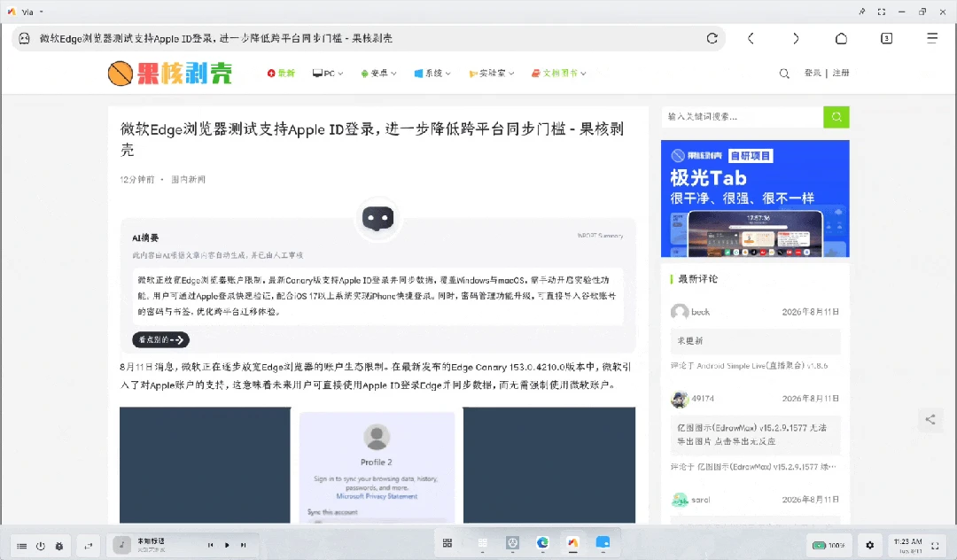
Task: Click the site info icon in address bar
Action: coord(25,38)
